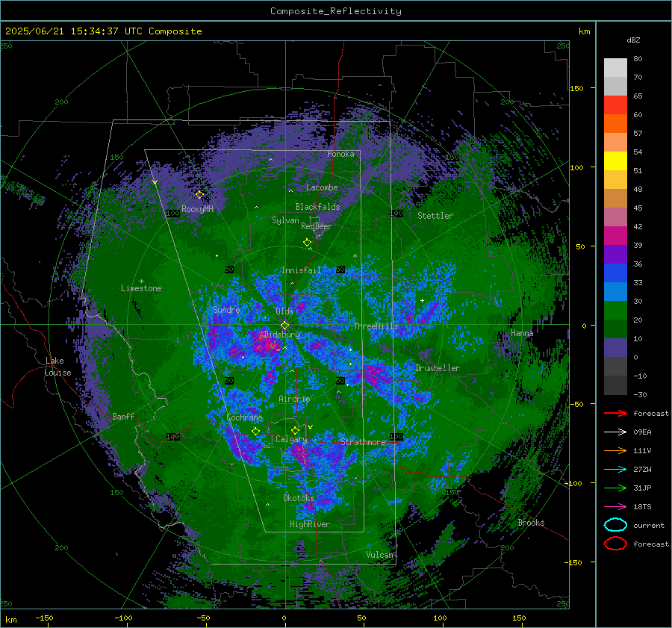Click the yellow diamond marker below Cochrane
Viewport: 672px width, 628px height.
255,431
